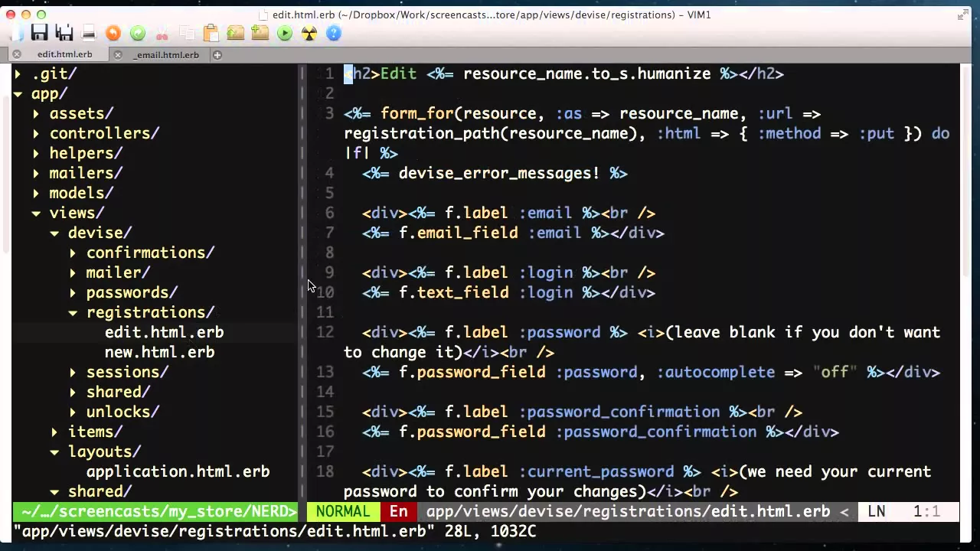The image size is (980, 551).
Task: Click the blue Help question-mark icon
Action: [334, 33]
